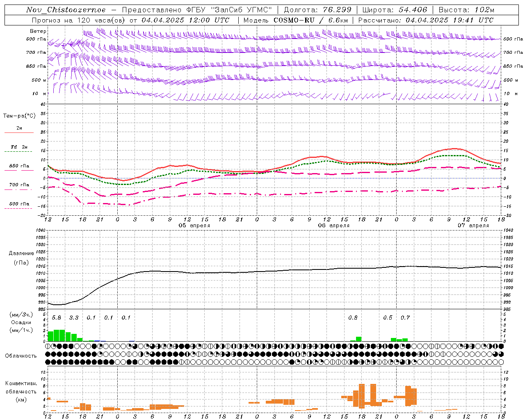Click the Td 2м dew point legend entry
The image size is (525, 420).
(19, 147)
